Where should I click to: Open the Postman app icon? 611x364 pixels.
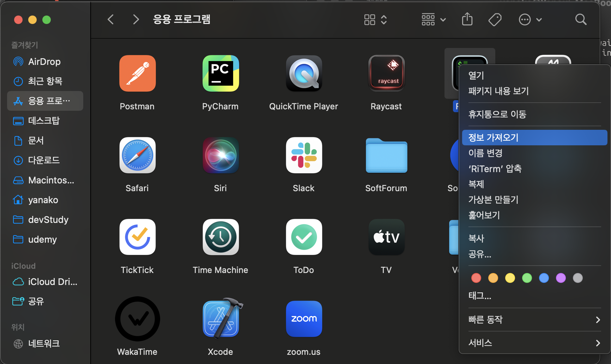pyautogui.click(x=138, y=73)
